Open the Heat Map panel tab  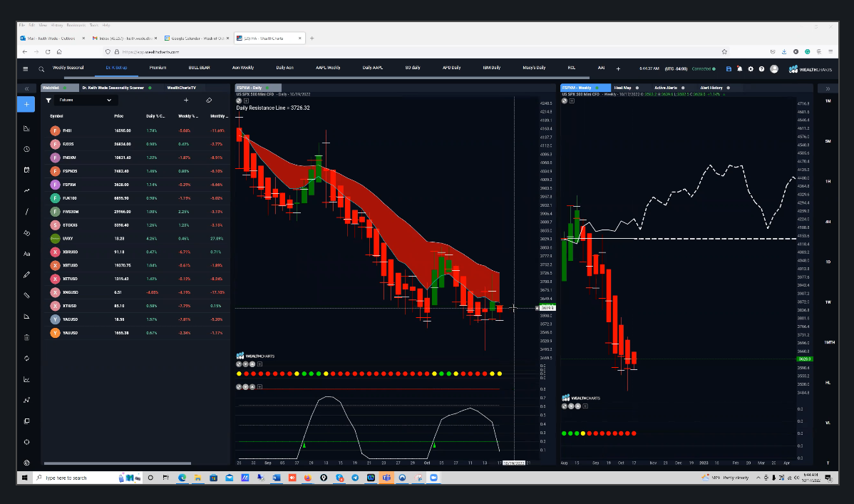[x=622, y=88]
